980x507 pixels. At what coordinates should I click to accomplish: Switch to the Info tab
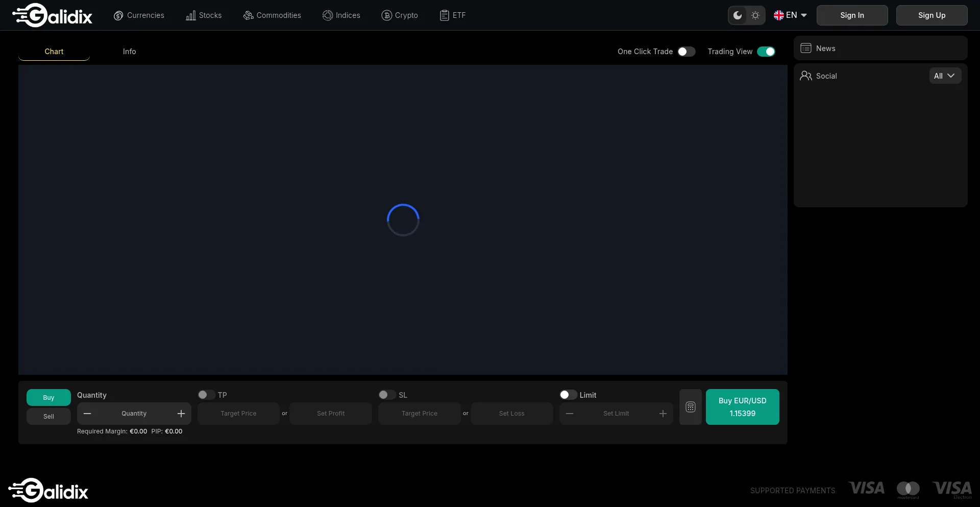point(129,52)
